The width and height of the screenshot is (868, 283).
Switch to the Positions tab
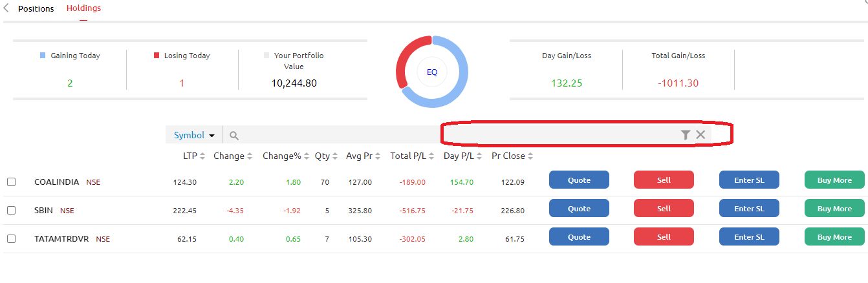[x=36, y=9]
